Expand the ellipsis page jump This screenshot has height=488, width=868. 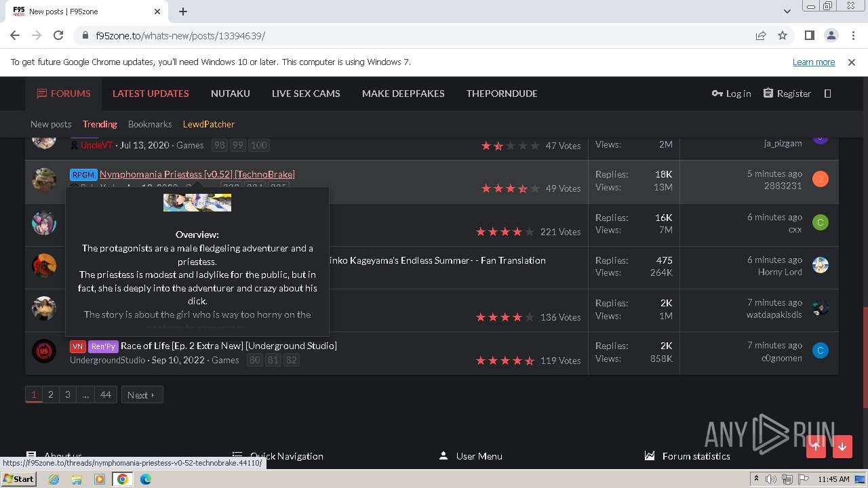85,394
